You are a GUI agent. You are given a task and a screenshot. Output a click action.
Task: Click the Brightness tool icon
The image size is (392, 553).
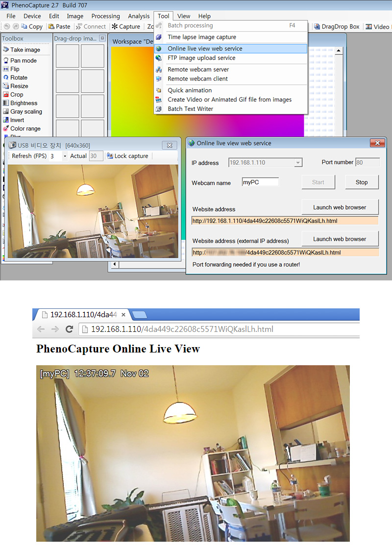tap(6, 103)
